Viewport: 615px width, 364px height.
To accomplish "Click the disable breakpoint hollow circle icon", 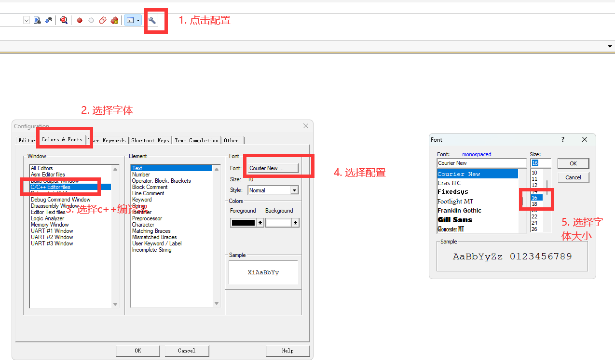I will click(91, 20).
